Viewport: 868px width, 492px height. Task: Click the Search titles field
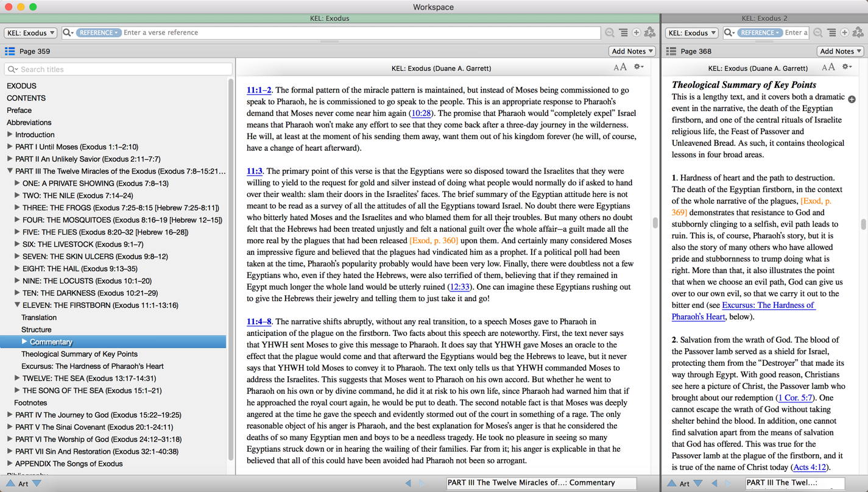pyautogui.click(x=118, y=70)
